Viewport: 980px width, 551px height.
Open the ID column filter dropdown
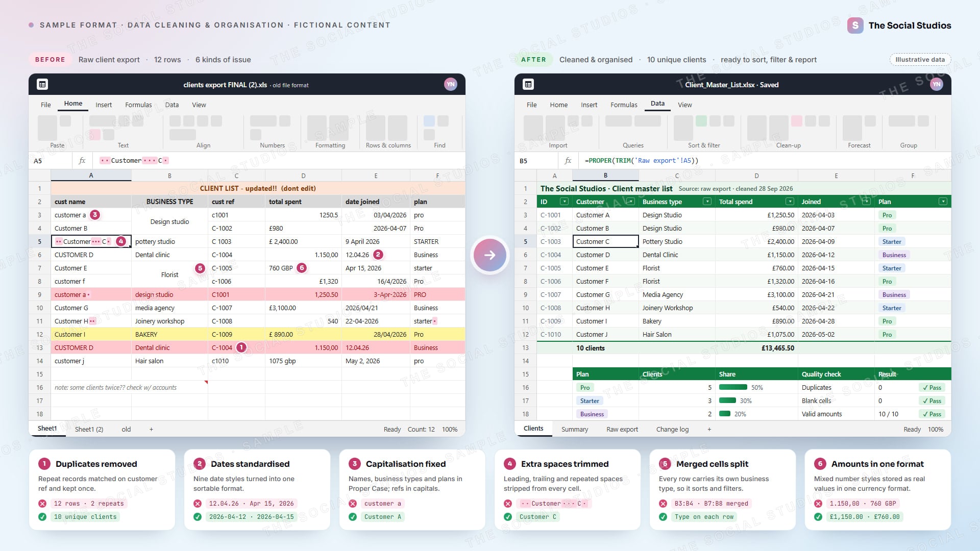coord(564,202)
